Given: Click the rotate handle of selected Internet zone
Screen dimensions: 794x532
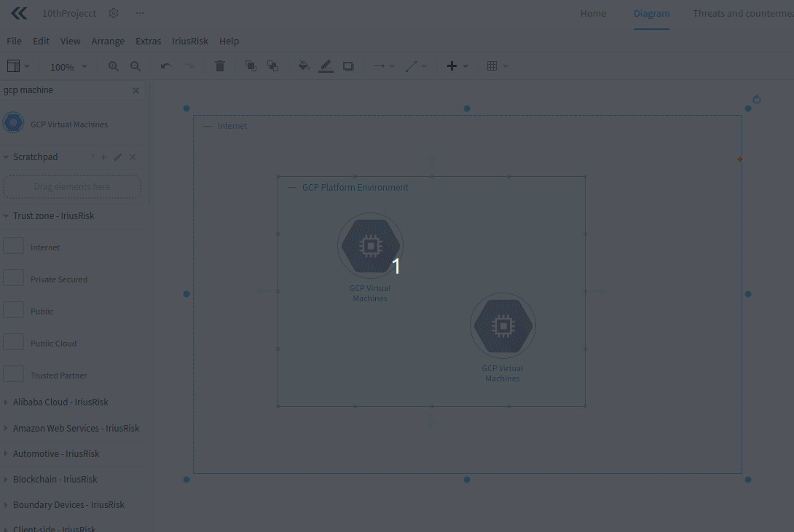Looking at the screenshot, I should point(757,99).
